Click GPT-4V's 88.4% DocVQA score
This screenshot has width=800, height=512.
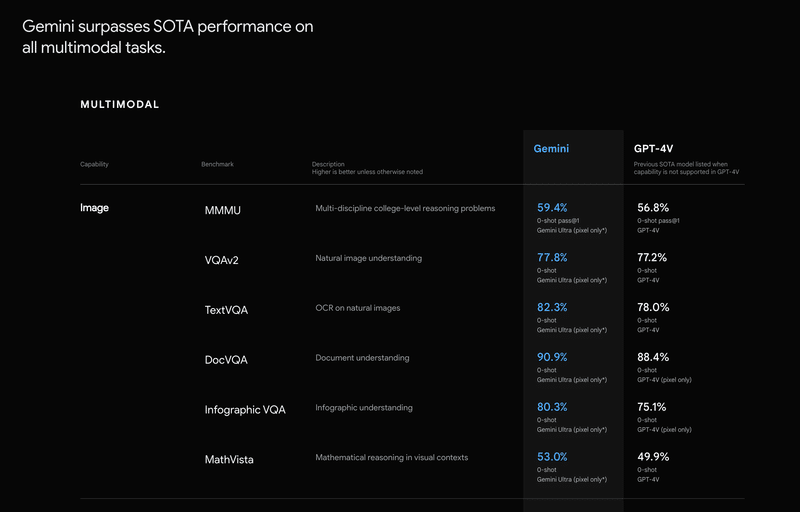click(x=653, y=357)
